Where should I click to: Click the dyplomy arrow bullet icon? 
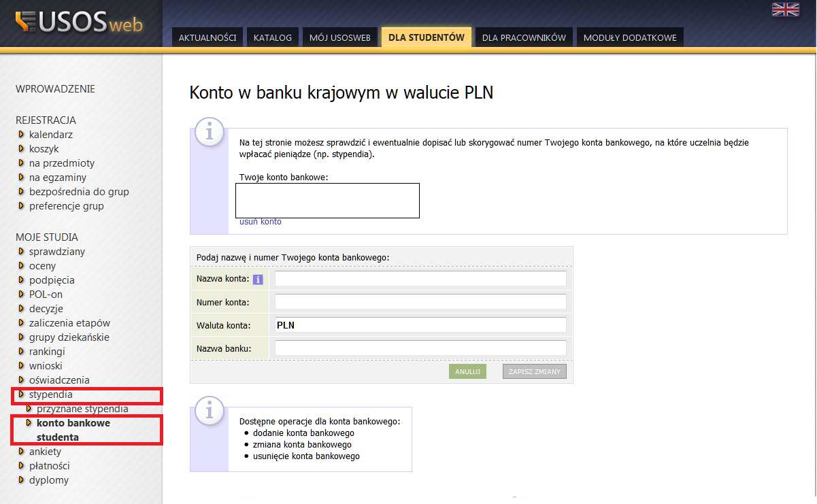(x=22, y=480)
